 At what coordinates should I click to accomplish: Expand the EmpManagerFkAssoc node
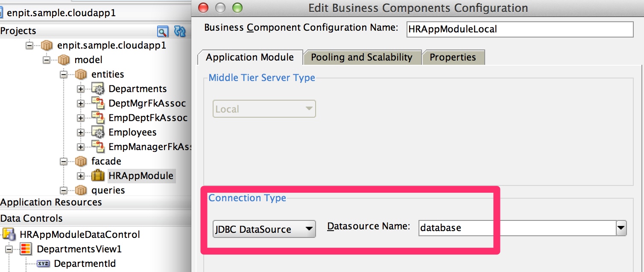coord(80,147)
